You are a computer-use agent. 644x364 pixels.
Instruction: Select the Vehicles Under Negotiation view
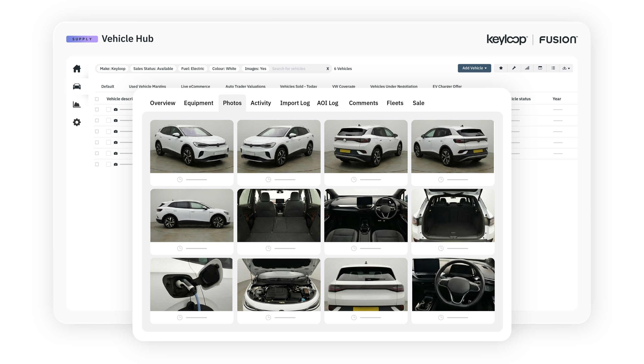coord(394,86)
